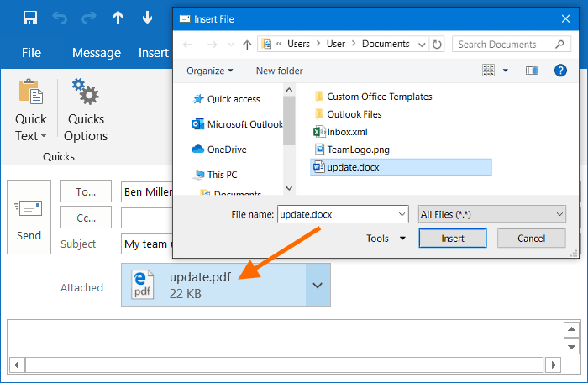The width and height of the screenshot is (588, 383).
Task: Click the Redo arrow in Outlook toolbar
Action: pyautogui.click(x=89, y=18)
